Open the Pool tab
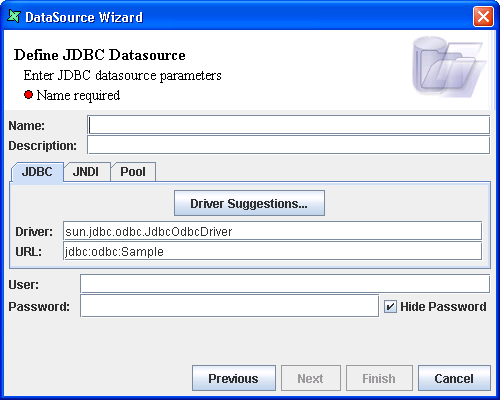 (133, 172)
